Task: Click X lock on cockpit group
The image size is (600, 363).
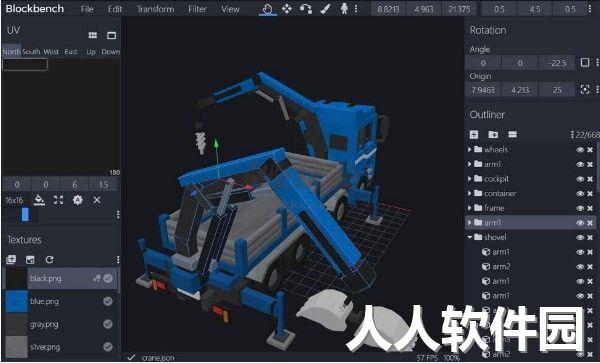Action: click(x=590, y=179)
